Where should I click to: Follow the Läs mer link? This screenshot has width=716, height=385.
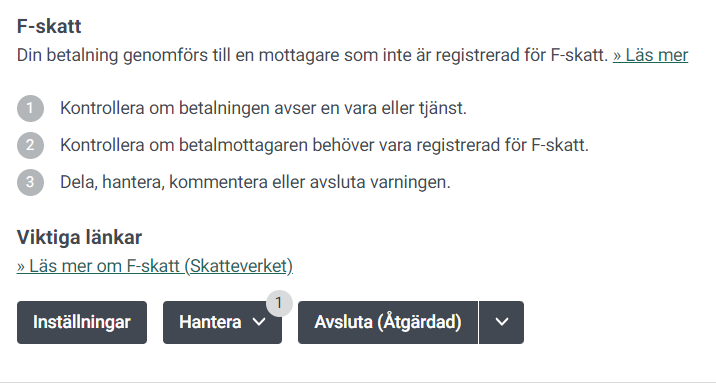pos(650,55)
